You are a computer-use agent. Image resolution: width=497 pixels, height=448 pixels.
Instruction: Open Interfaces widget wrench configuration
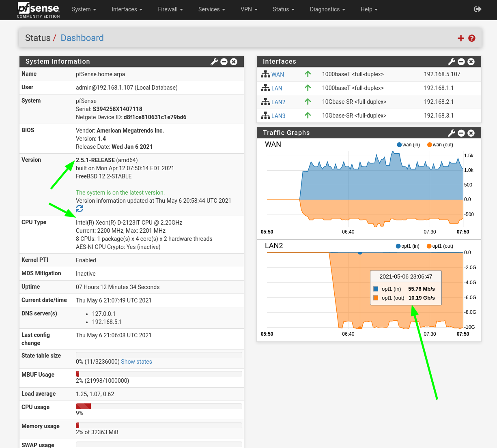tap(452, 62)
